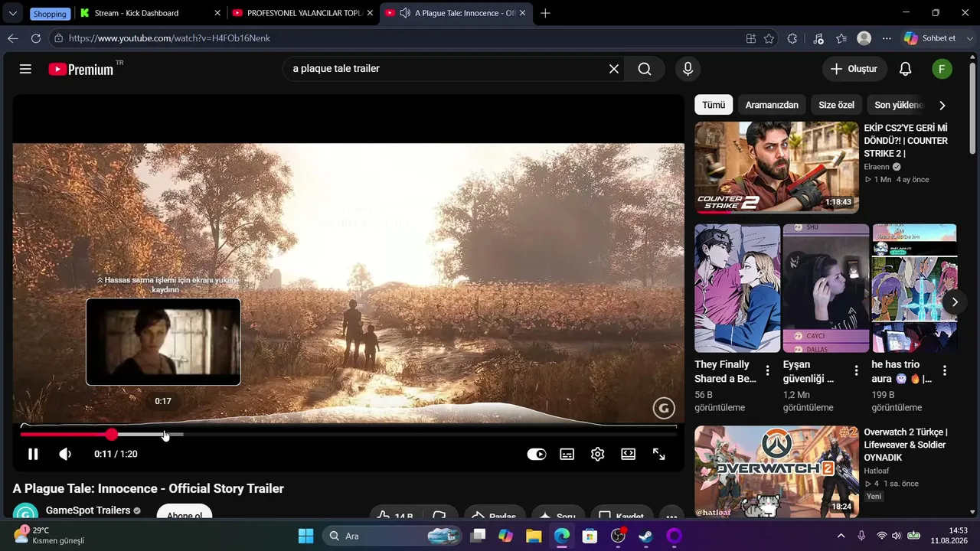Open the Hatloaf channel link
980x551 pixels.
click(x=877, y=471)
